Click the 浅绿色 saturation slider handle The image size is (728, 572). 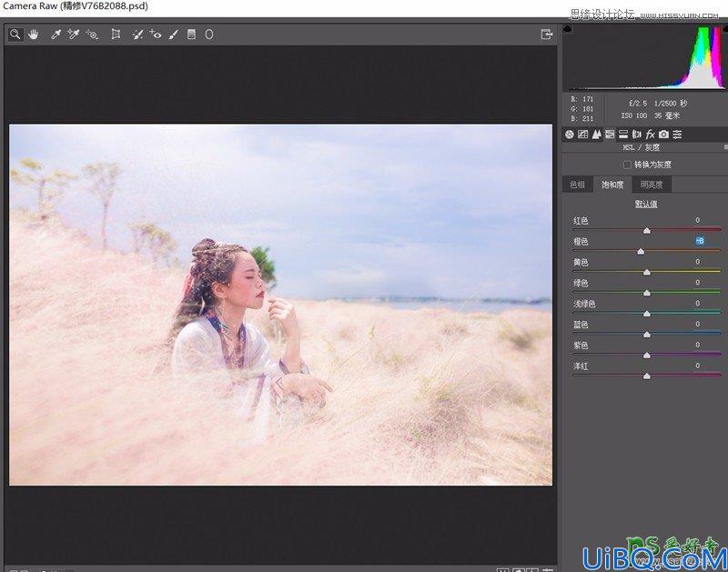[647, 314]
